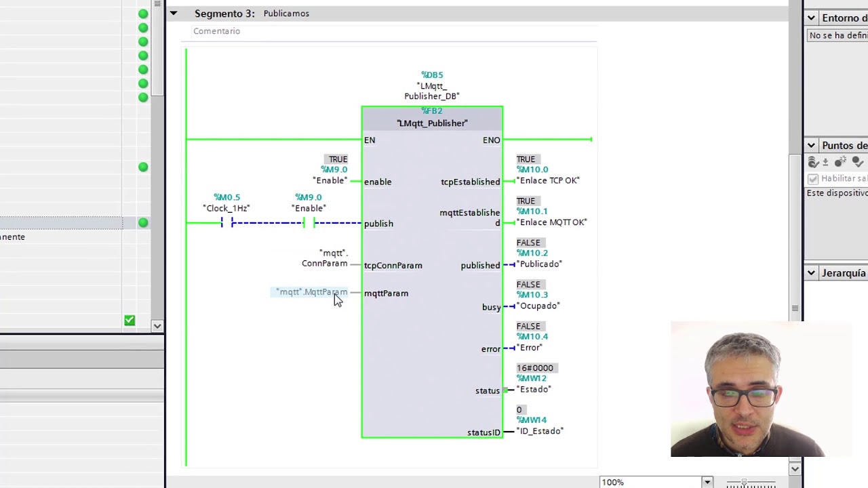Select the Clock_1Hz contact in the rung
868x488 pixels.
pyautogui.click(x=226, y=223)
